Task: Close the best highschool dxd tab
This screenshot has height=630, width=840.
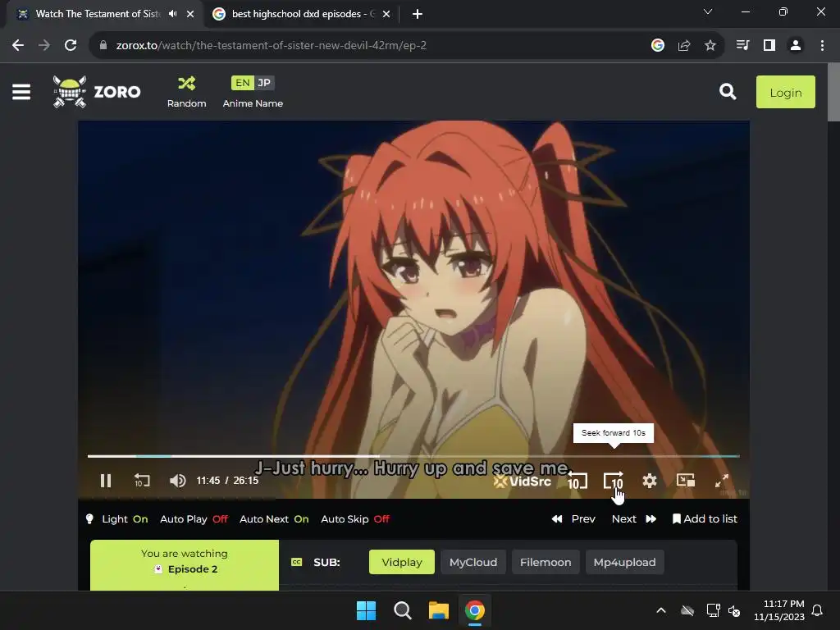Action: click(x=386, y=14)
